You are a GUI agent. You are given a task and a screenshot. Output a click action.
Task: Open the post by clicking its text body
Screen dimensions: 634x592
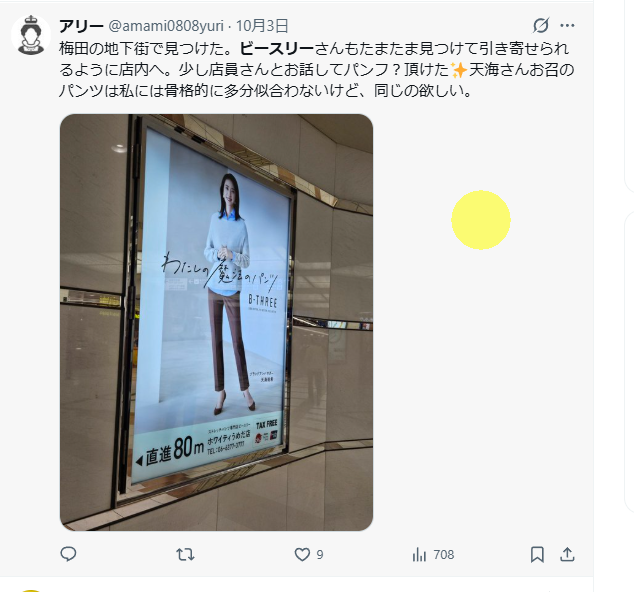(317, 70)
